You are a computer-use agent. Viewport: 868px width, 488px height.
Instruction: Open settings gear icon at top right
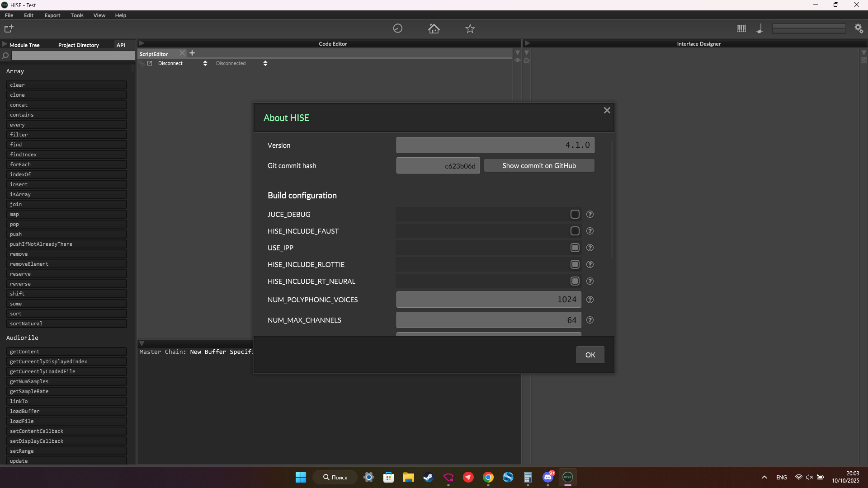click(x=859, y=28)
